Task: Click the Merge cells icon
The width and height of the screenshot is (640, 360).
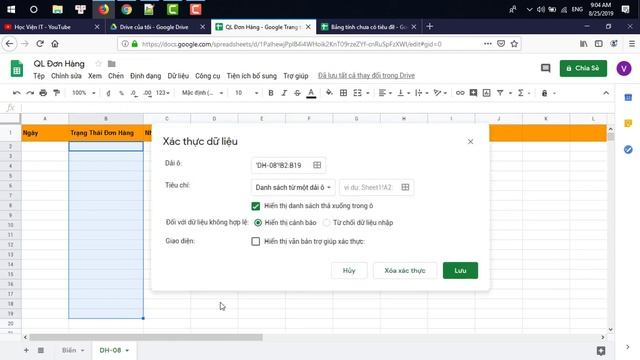Action: click(x=358, y=93)
